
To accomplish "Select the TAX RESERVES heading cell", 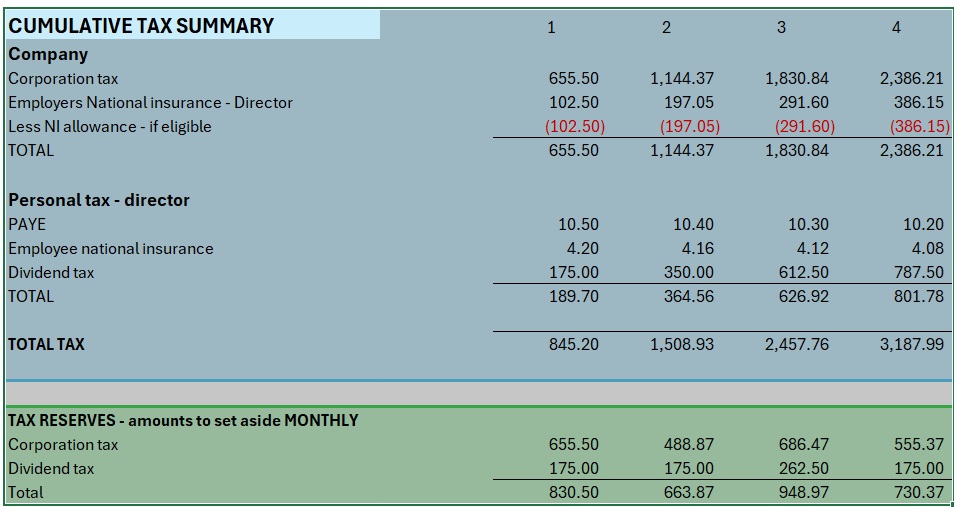I will point(183,420).
